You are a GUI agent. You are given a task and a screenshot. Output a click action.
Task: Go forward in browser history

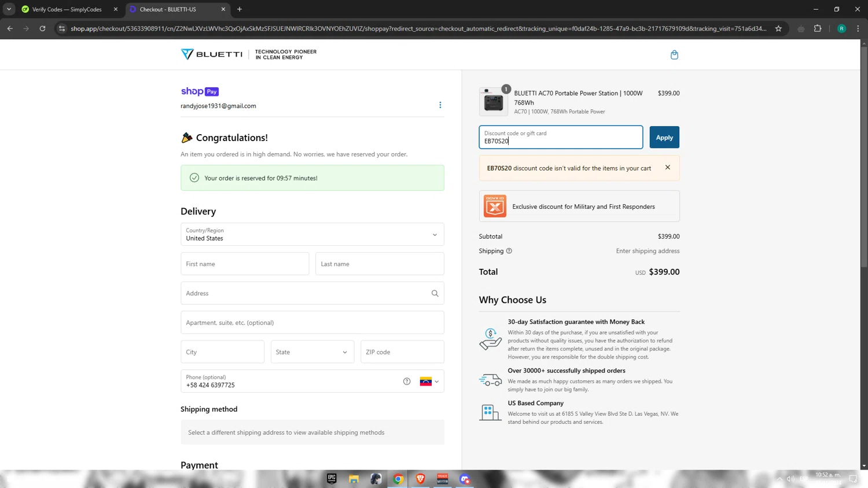click(26, 28)
